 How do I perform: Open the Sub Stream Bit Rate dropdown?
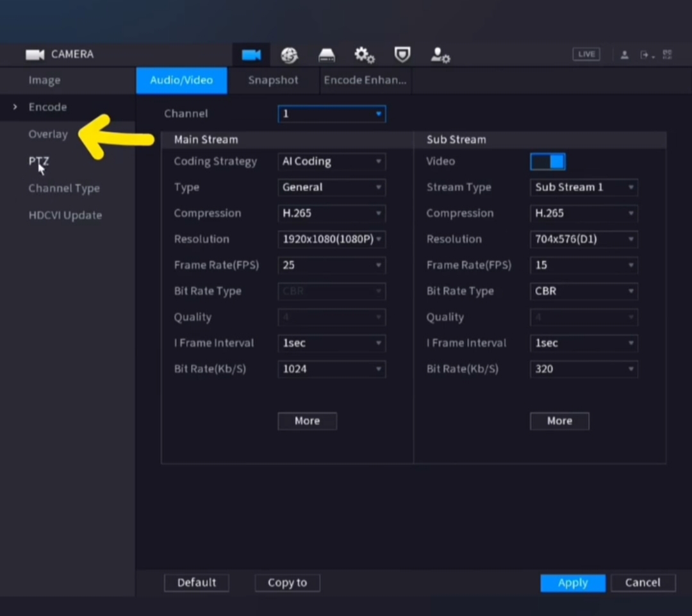tap(584, 369)
